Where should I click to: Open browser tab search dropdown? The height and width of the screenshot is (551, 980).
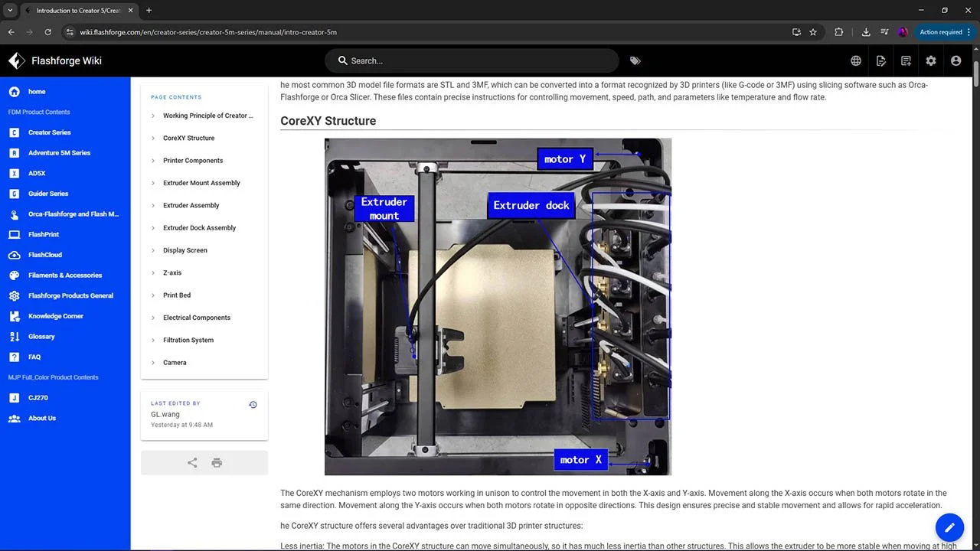point(10,11)
